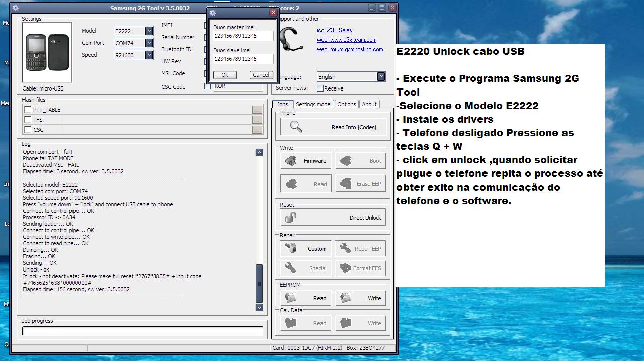Confirm the IMEI dialog with Ok
The height and width of the screenshot is (362, 644).
point(225,75)
